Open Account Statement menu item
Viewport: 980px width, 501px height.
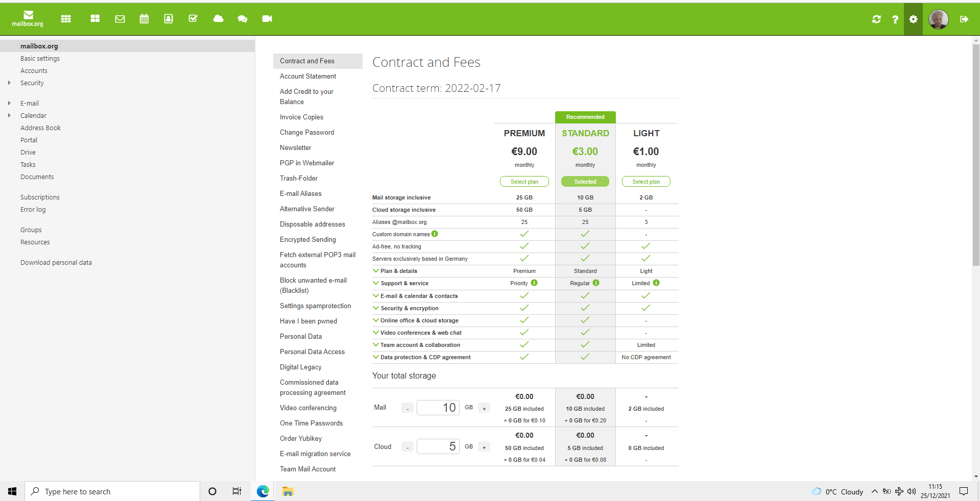(x=308, y=76)
